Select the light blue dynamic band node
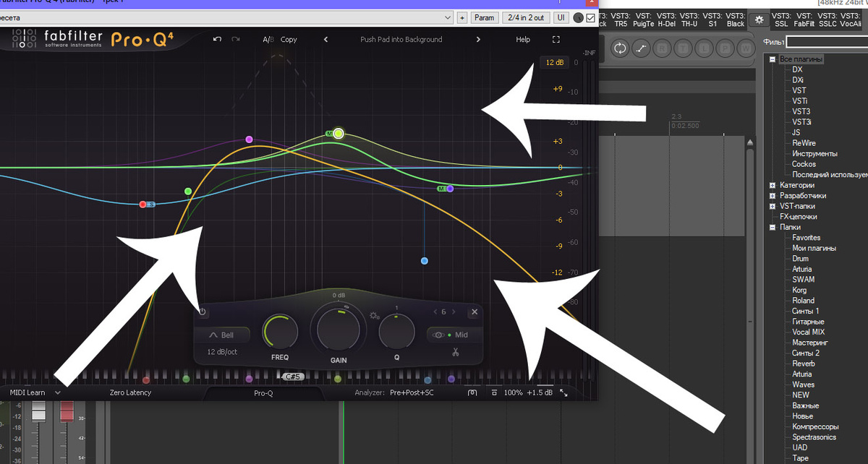This screenshot has height=464, width=868. click(425, 260)
